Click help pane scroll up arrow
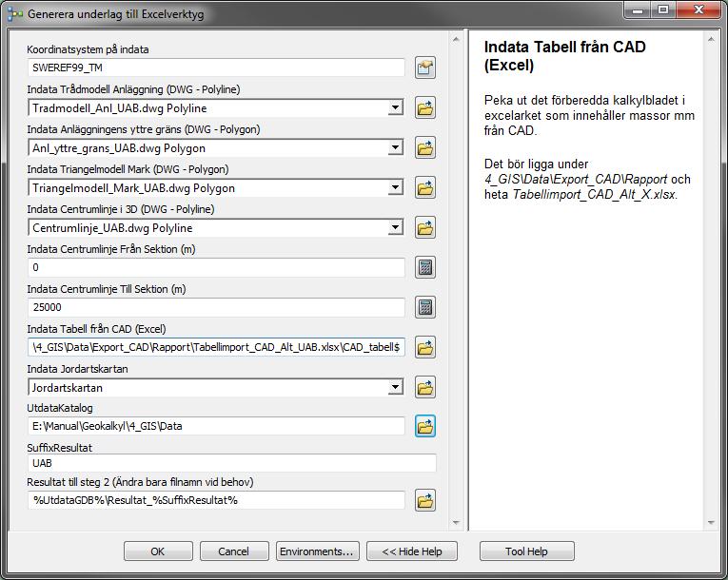 711,40
